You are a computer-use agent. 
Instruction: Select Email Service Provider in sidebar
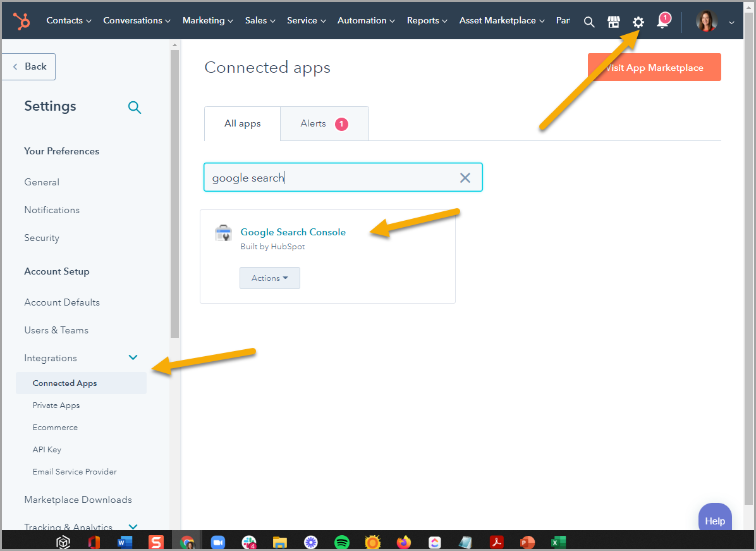(x=75, y=472)
